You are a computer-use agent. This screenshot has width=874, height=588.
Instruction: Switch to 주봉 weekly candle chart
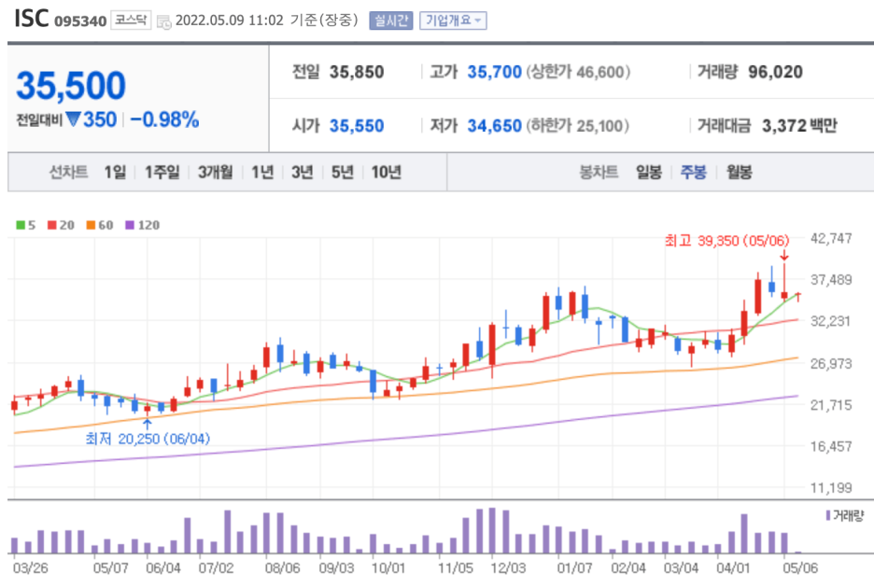click(694, 173)
